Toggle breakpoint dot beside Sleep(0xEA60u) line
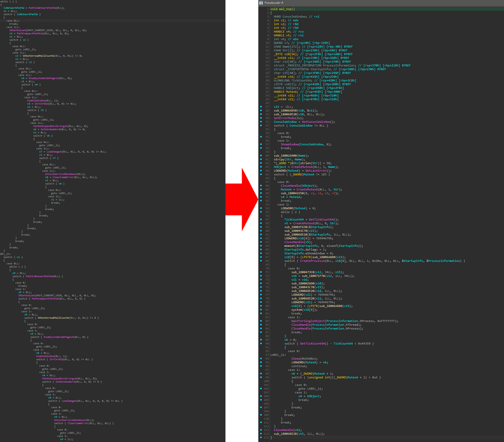Image resolution: width=504 pixels, height=442 pixels. [x=261, y=359]
